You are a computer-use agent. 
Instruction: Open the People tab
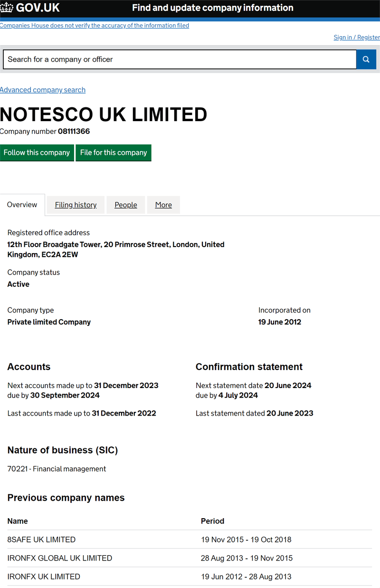click(x=126, y=205)
